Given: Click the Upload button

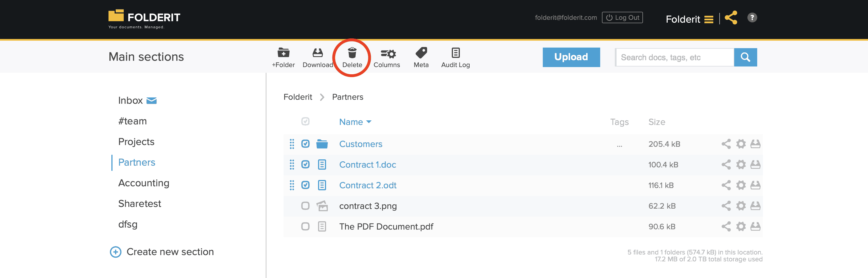Looking at the screenshot, I should pos(571,57).
